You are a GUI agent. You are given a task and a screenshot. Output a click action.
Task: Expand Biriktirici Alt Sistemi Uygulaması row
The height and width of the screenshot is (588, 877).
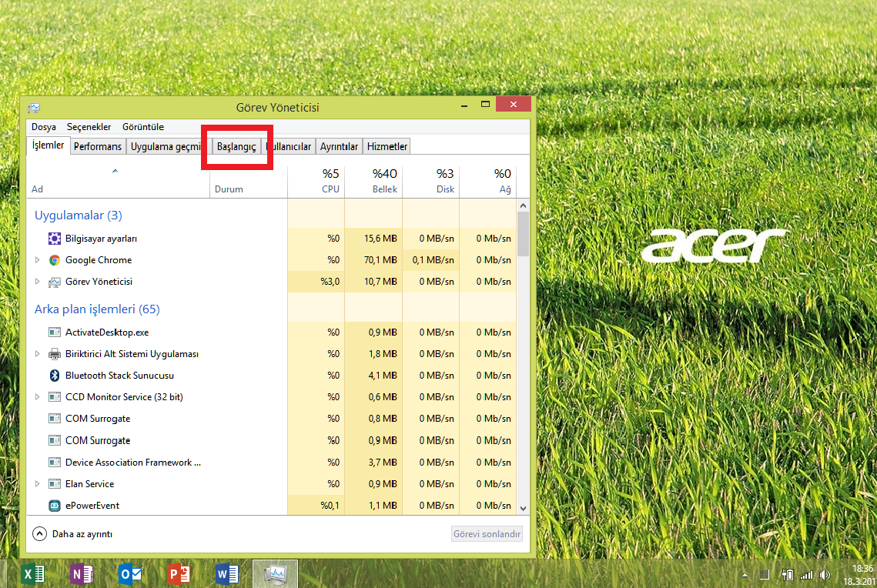[38, 354]
